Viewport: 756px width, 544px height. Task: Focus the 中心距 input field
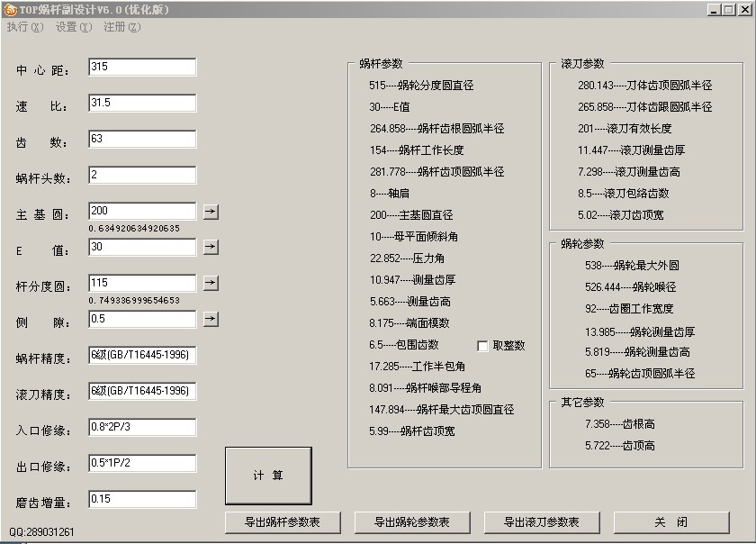[x=142, y=68]
